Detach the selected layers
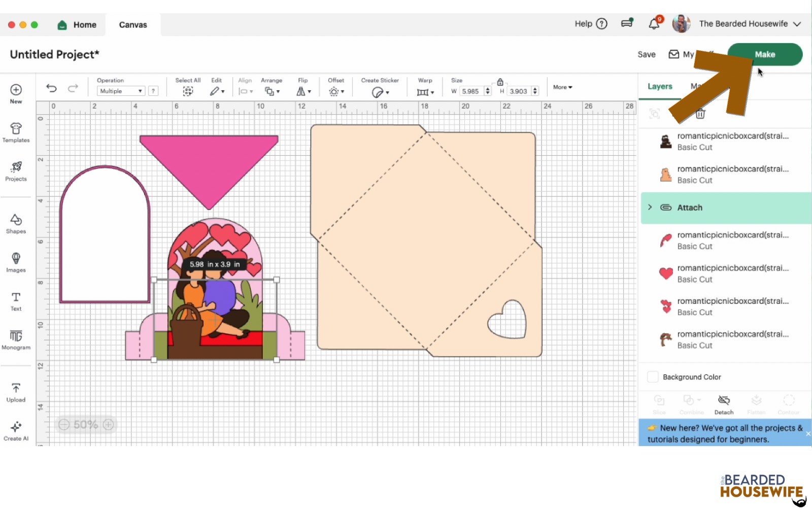 [724, 404]
